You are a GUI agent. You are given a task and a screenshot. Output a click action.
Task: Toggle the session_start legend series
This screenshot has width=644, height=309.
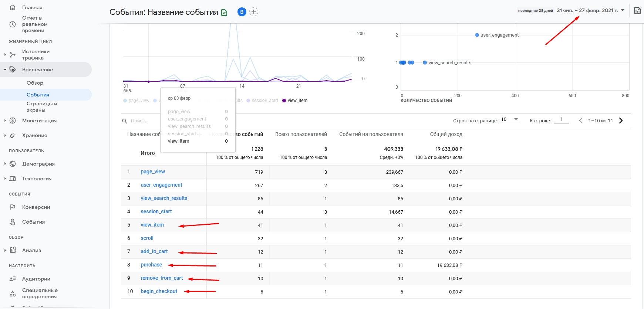pyautogui.click(x=262, y=101)
